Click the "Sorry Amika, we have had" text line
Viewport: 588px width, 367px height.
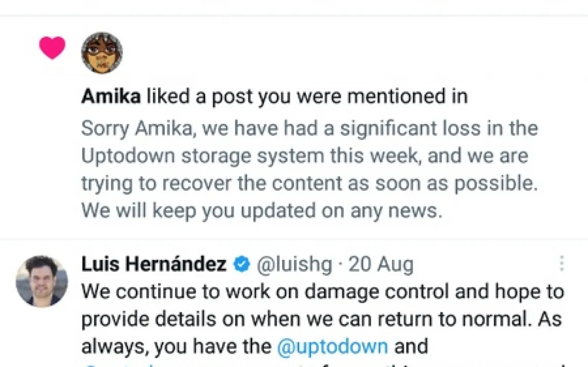[309, 128]
